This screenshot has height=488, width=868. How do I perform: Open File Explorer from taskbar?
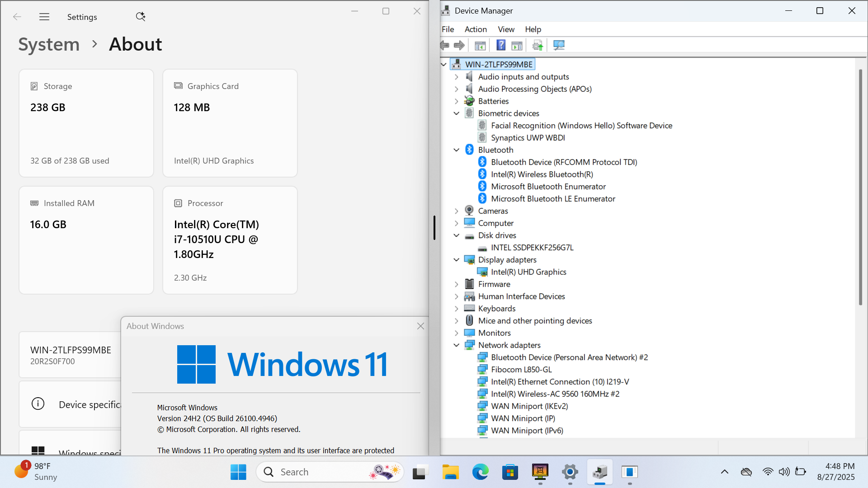pyautogui.click(x=450, y=472)
